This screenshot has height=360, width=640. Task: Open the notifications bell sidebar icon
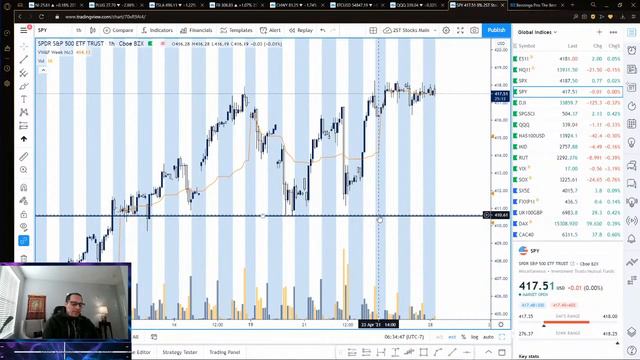point(631,239)
